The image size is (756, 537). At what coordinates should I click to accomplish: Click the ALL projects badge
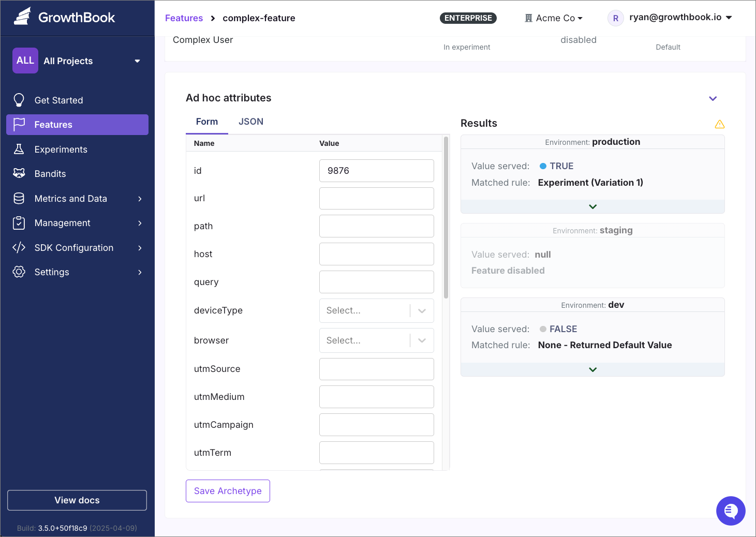(x=25, y=61)
